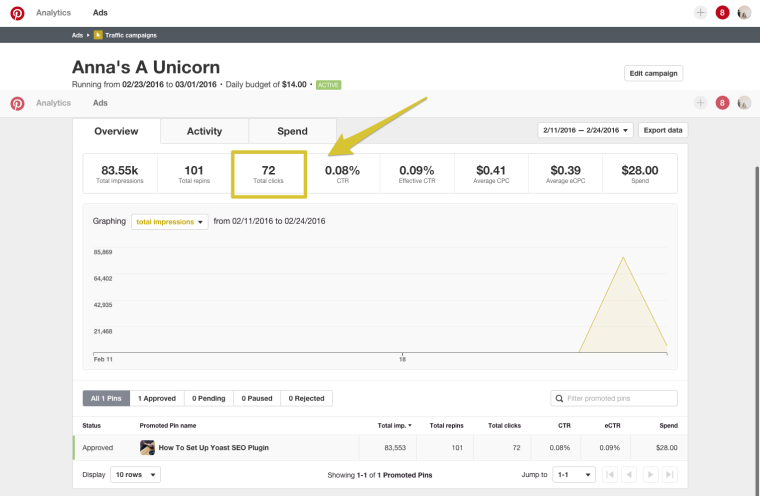Viewport: 760px width, 496px height.
Task: Open Yoast SEO Plugin pin thumbnail
Action: (147, 448)
